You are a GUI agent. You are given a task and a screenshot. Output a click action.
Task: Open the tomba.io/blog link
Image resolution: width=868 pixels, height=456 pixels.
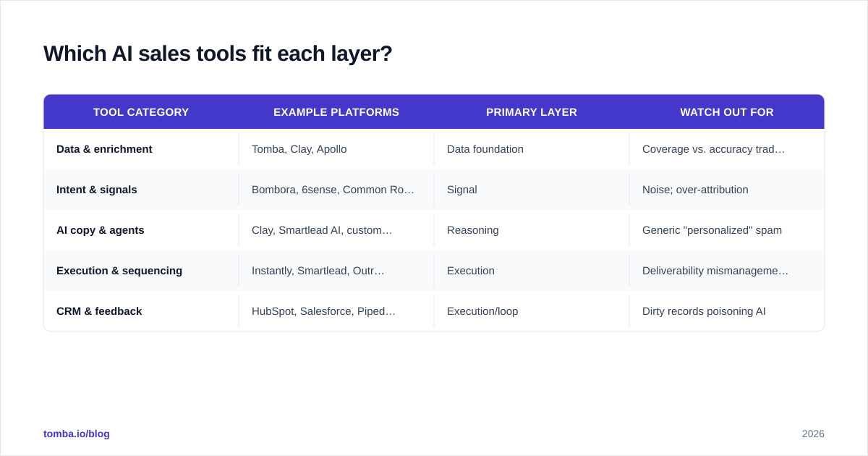coord(77,434)
